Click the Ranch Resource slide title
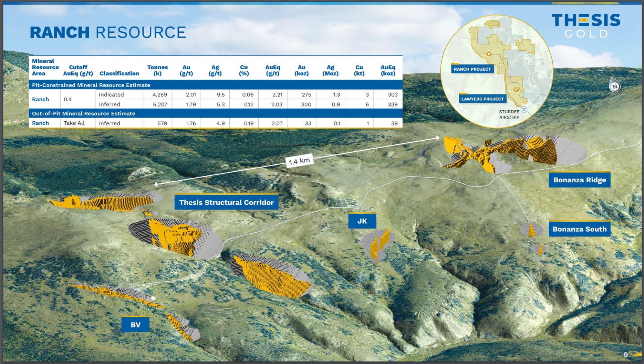Screen dimensions: 644x364 108,32
